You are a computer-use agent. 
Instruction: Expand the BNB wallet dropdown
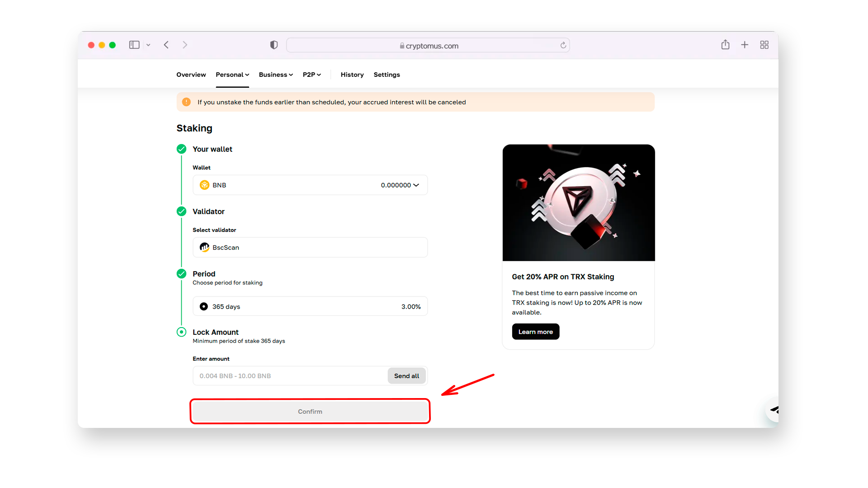pos(418,185)
